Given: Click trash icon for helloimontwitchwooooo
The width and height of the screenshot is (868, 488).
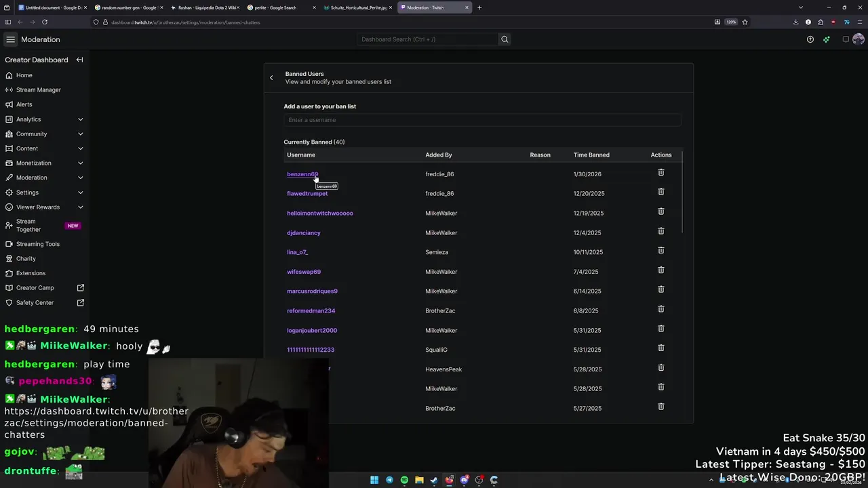Looking at the screenshot, I should 661,211.
